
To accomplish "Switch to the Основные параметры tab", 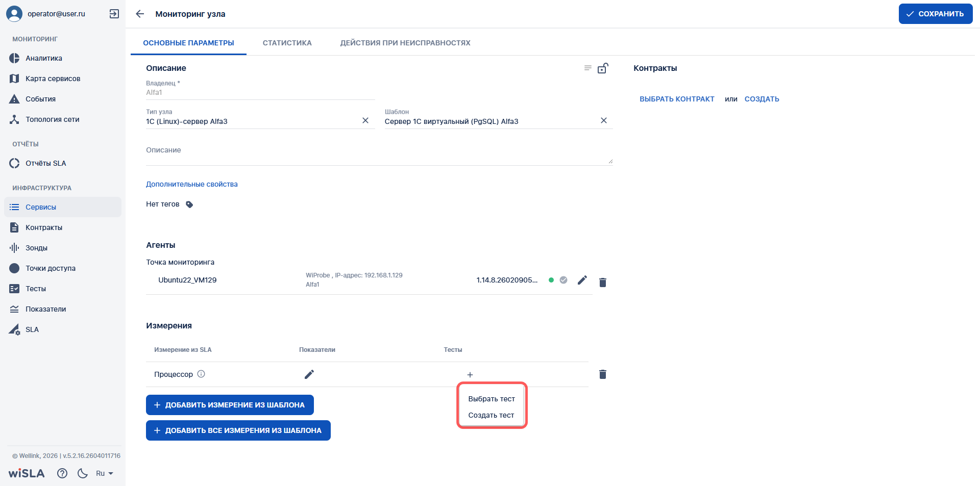I will [188, 43].
